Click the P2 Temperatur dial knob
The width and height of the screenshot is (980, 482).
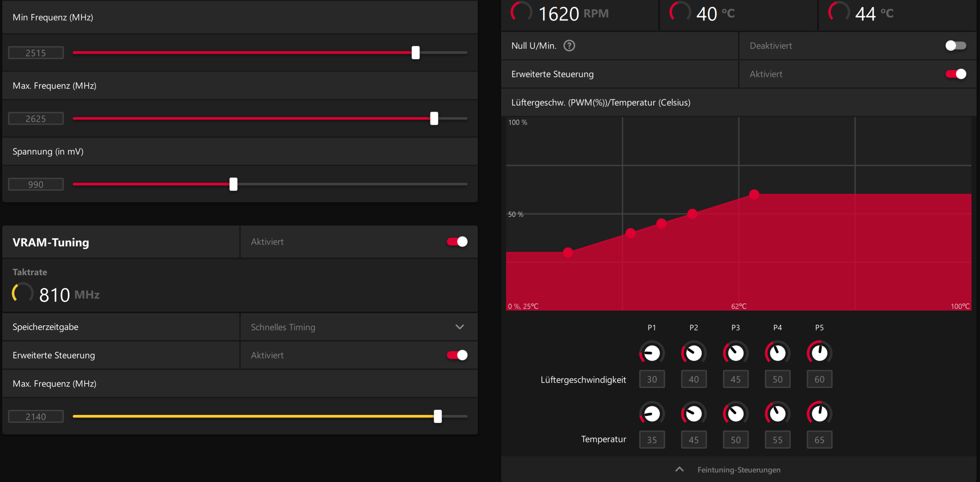point(694,414)
